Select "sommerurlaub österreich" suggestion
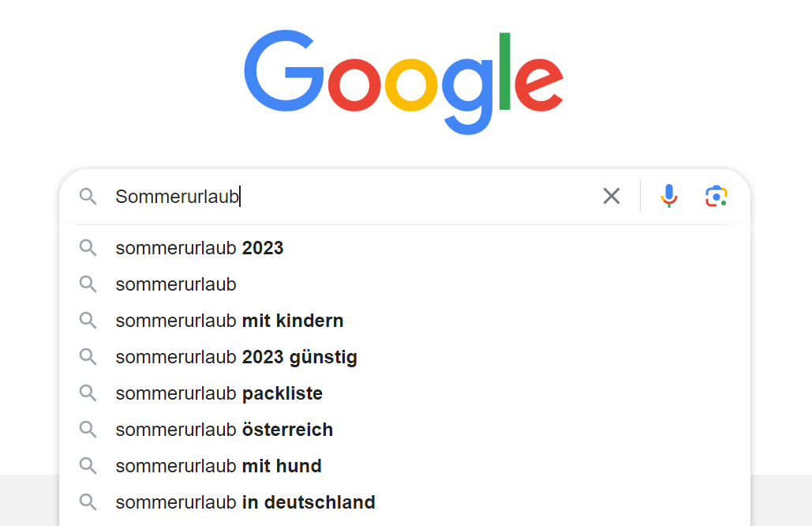 (x=224, y=430)
